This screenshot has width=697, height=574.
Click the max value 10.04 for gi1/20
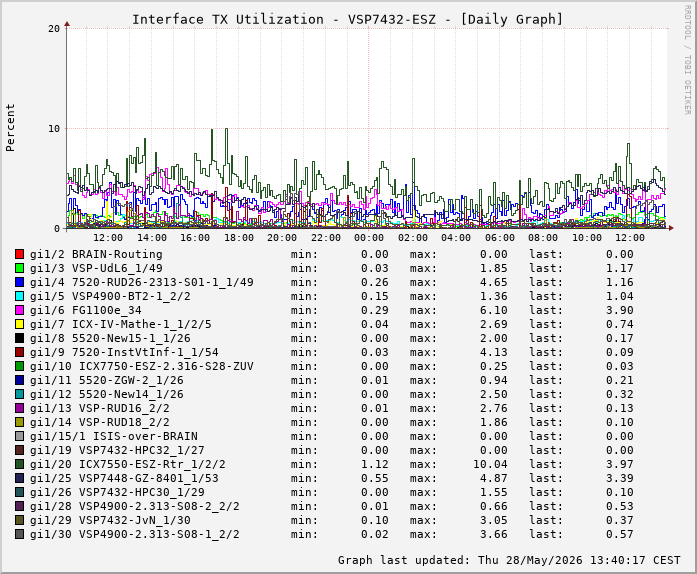click(490, 464)
